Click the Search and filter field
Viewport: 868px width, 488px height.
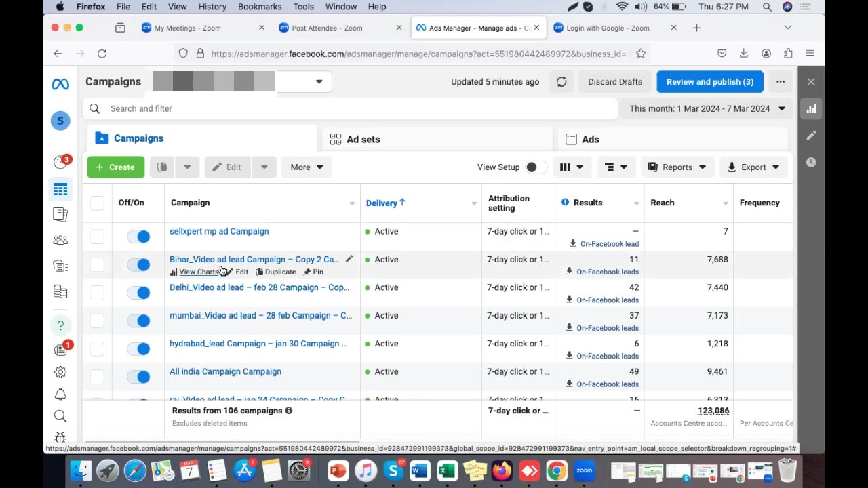coord(350,108)
